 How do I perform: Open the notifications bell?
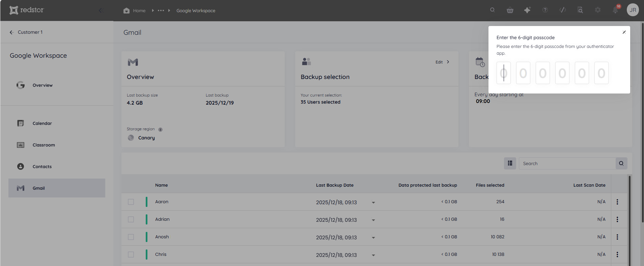pos(616,10)
